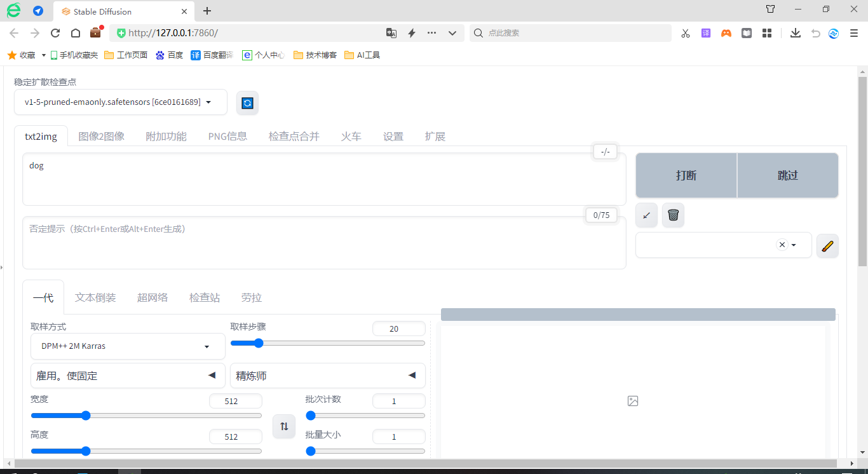Click the scissors screenshot tool icon
868x474 pixels.
(x=686, y=33)
